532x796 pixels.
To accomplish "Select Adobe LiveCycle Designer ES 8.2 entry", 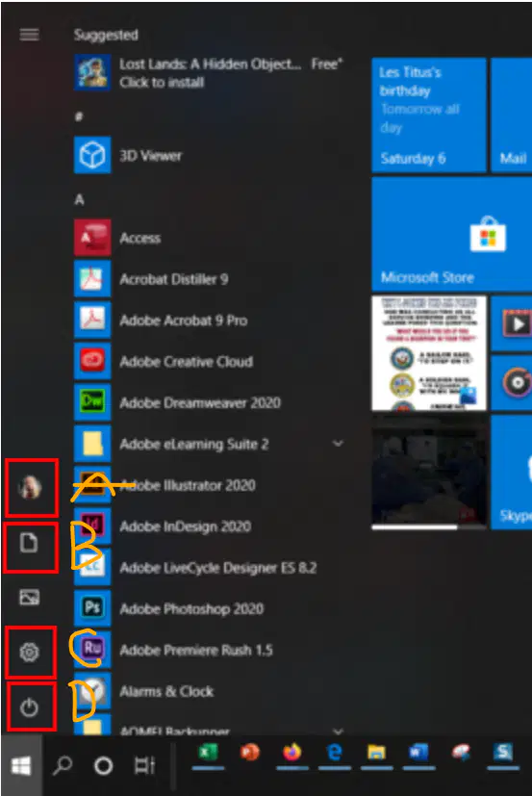I will click(x=218, y=567).
